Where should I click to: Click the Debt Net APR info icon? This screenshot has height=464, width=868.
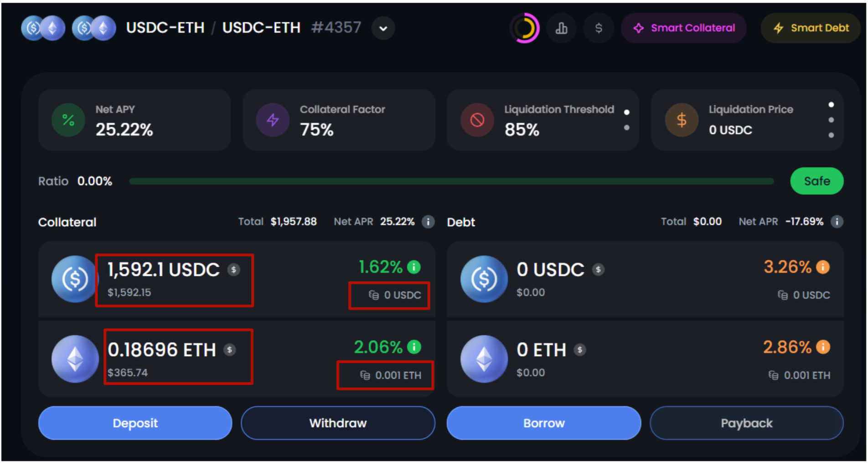(x=837, y=222)
